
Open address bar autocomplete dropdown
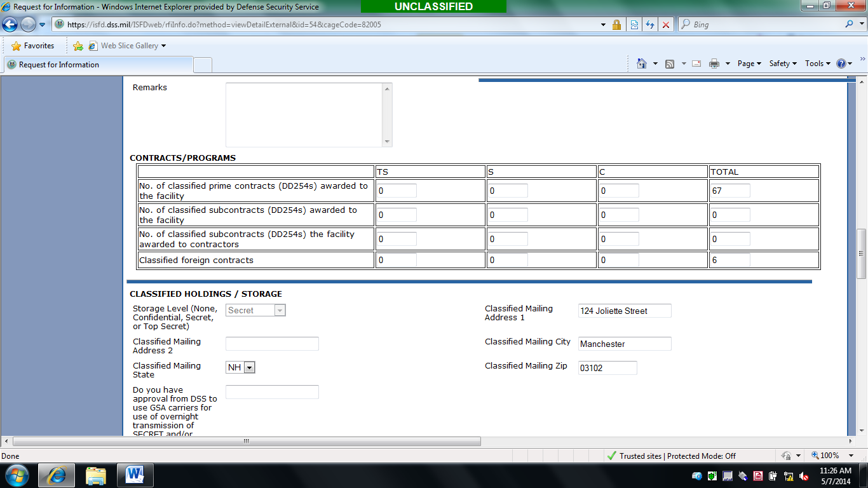click(603, 25)
